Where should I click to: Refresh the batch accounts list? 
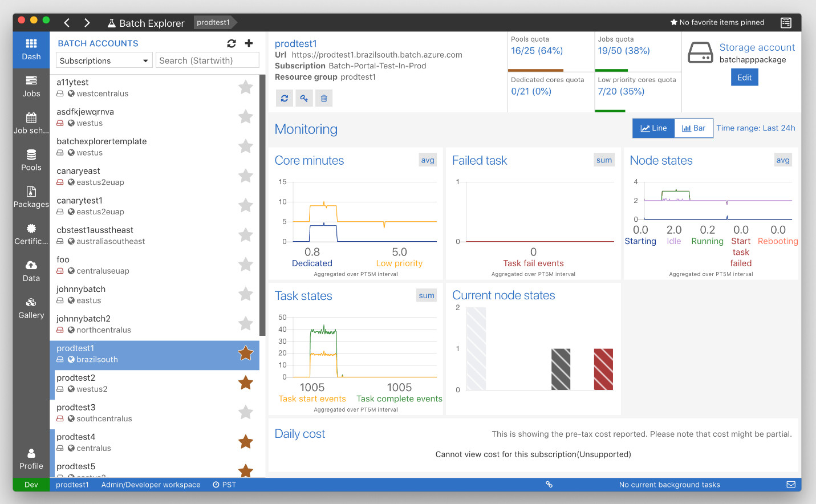click(x=231, y=43)
